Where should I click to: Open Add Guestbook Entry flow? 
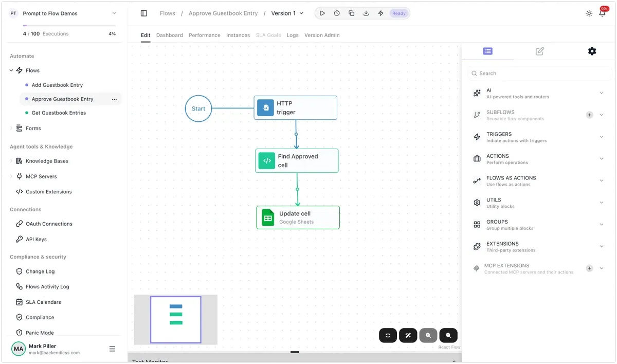pos(57,85)
